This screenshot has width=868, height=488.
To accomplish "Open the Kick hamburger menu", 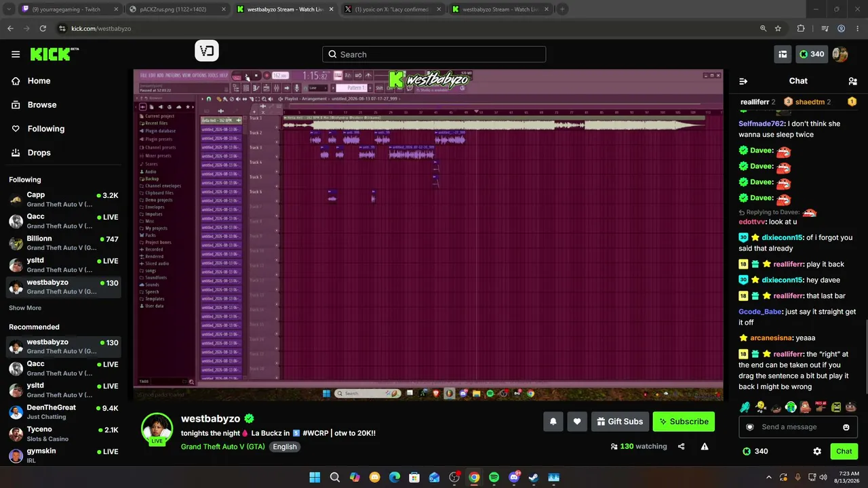I will pyautogui.click(x=16, y=54).
